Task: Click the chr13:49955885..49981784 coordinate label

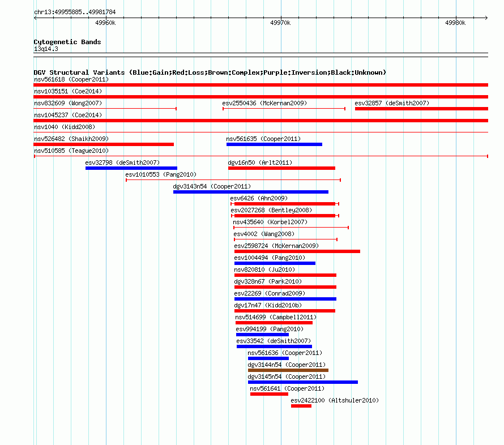Action: (x=75, y=12)
